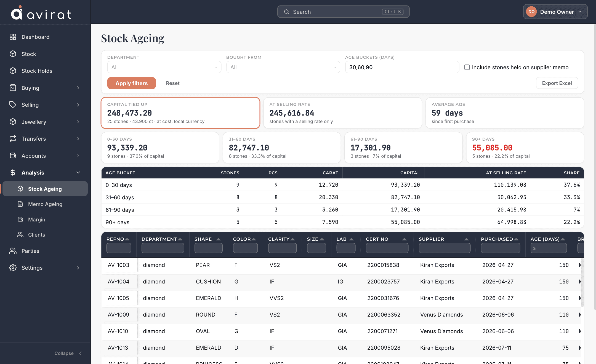The height and width of the screenshot is (364, 596).
Task: Sort by the Age (Days) column arrow
Action: click(563, 239)
